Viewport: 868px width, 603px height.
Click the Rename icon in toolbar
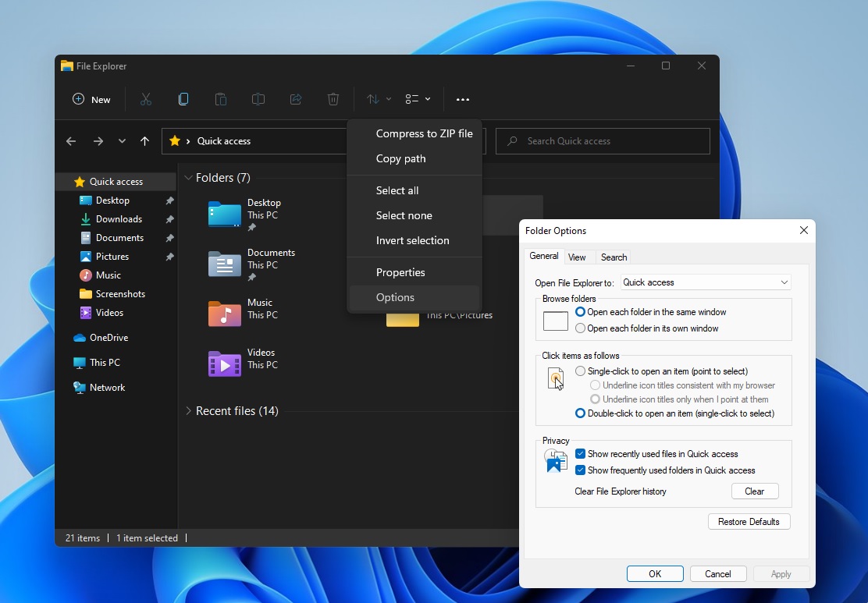[x=258, y=99]
